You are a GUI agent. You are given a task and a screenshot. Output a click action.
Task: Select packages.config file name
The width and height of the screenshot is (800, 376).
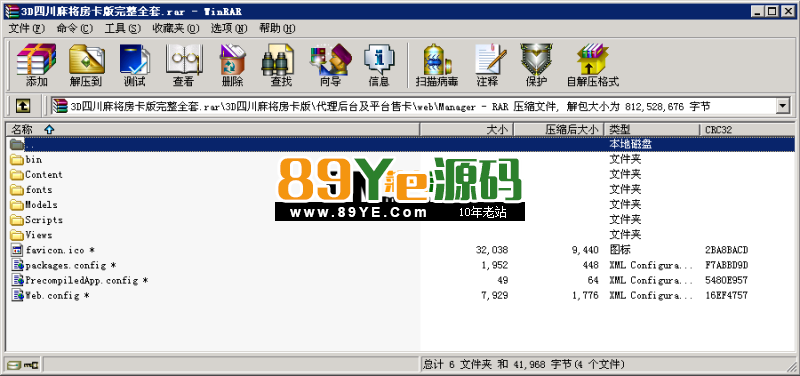[x=66, y=265]
